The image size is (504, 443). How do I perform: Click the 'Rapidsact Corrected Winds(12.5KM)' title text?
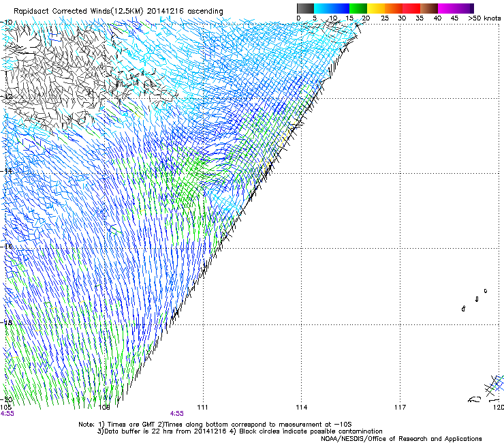click(78, 12)
